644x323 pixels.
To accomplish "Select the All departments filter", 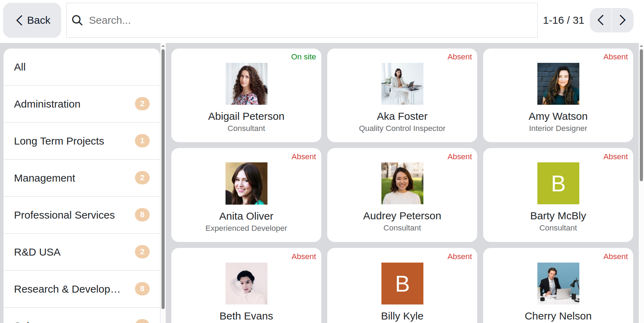I will coord(82,67).
